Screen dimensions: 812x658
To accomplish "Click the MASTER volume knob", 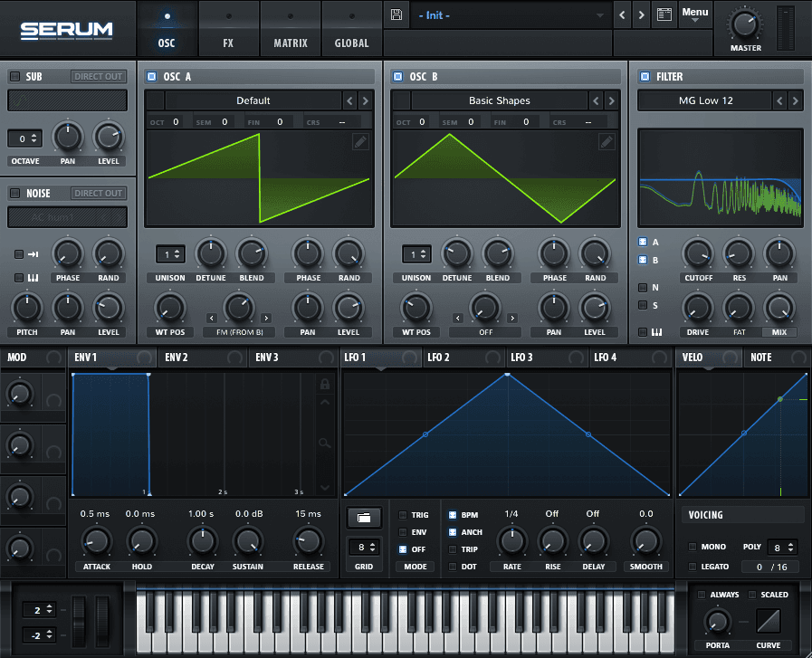I will pyautogui.click(x=745, y=24).
